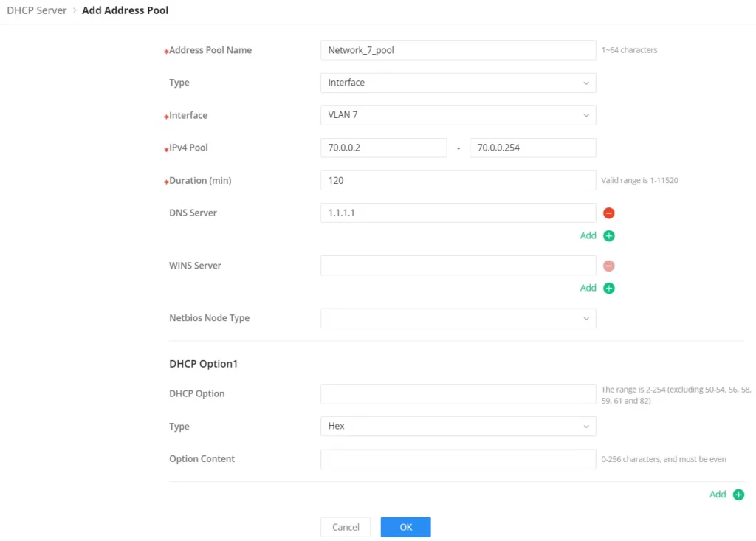Click the IPv4 Pool end address field

click(x=533, y=148)
